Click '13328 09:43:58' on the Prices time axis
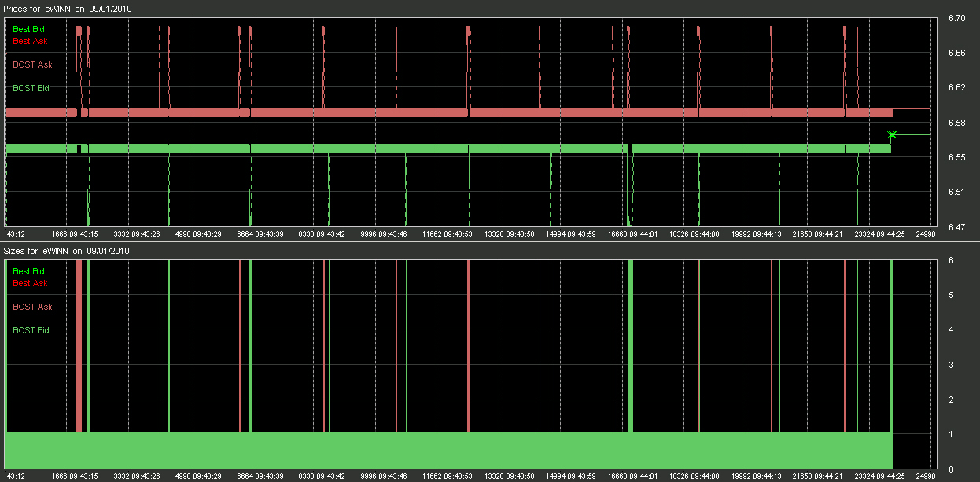Screen dimensions: 980x482 pos(510,234)
